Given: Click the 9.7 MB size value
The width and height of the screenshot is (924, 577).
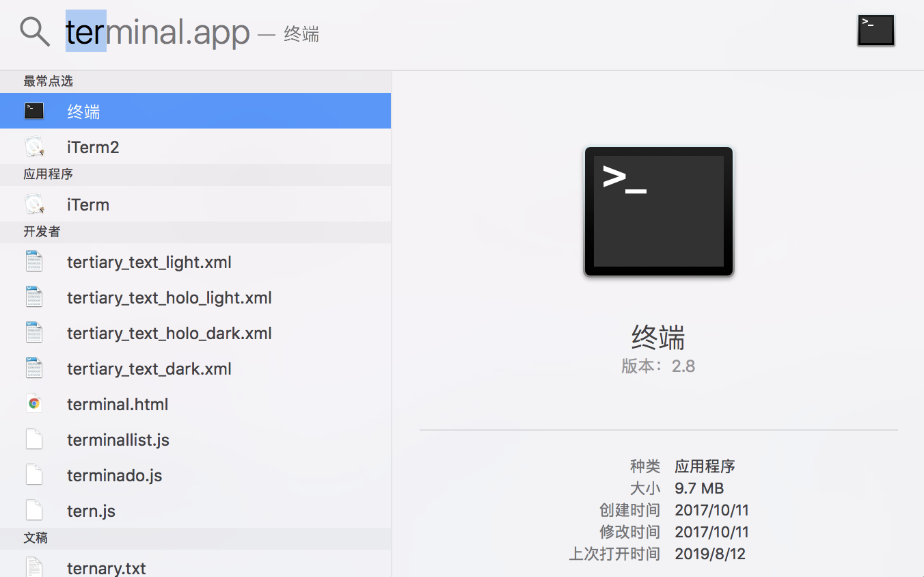Looking at the screenshot, I should pyautogui.click(x=699, y=488).
